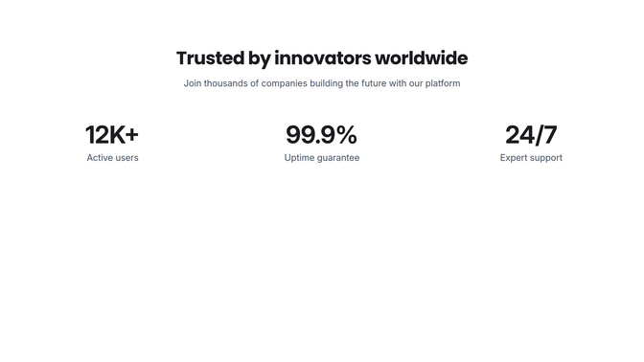Viewport: 644px width, 362px height.
Task: Click the word "platform" in the subtitle
Action: pyautogui.click(x=443, y=83)
